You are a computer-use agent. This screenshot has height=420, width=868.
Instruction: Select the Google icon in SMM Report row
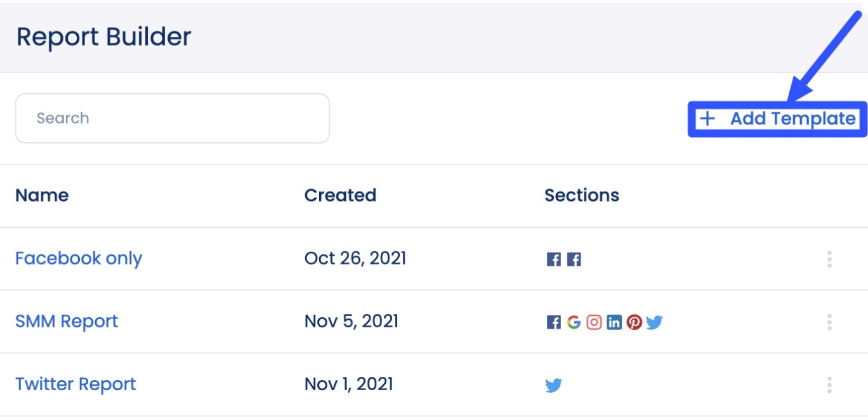click(x=573, y=322)
